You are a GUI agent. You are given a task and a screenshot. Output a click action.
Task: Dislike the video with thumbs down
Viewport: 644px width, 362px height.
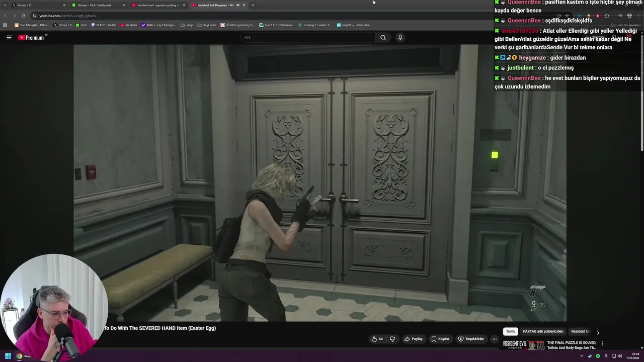tap(392, 339)
